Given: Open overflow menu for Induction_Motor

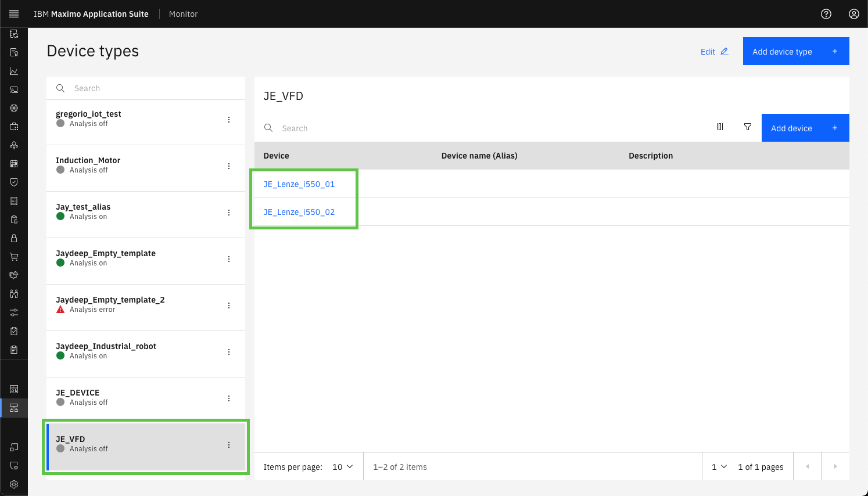Looking at the screenshot, I should click(x=229, y=166).
